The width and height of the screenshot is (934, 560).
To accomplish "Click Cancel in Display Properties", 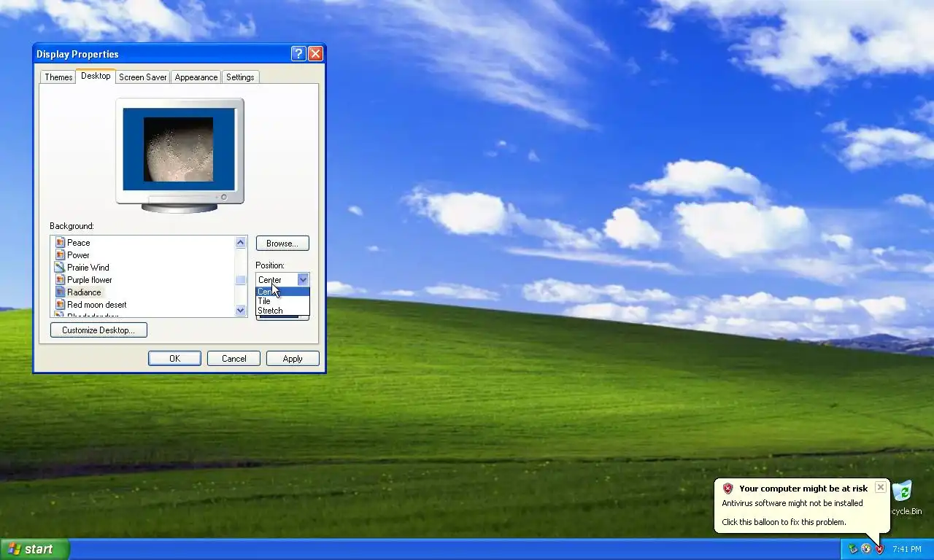I will point(233,359).
